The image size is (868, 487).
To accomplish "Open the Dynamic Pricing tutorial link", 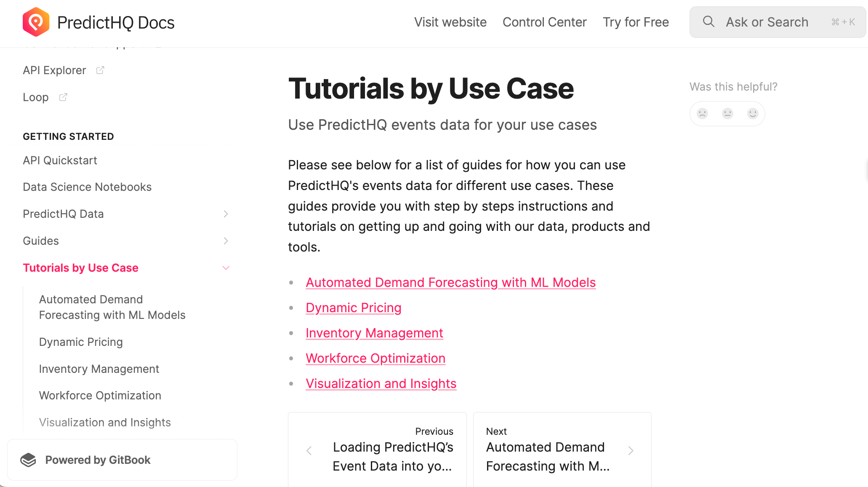I will coord(354,308).
